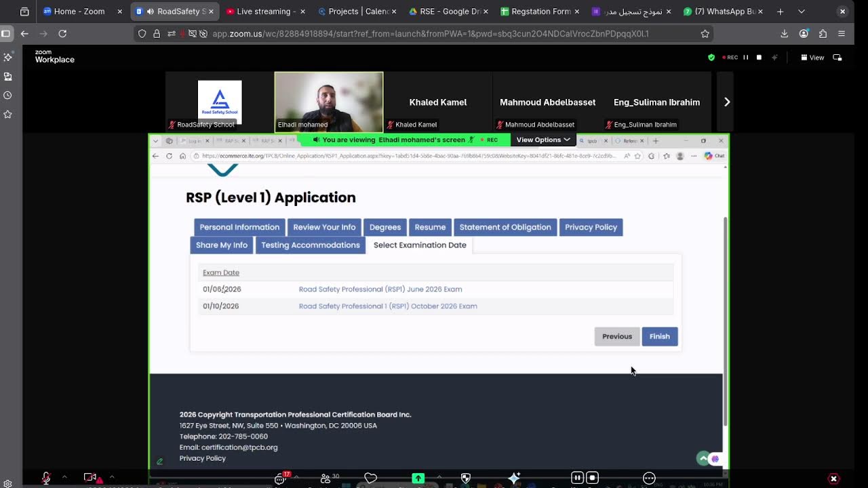Open the Statement of Obligation tab
This screenshot has width=868, height=488.
(x=505, y=227)
